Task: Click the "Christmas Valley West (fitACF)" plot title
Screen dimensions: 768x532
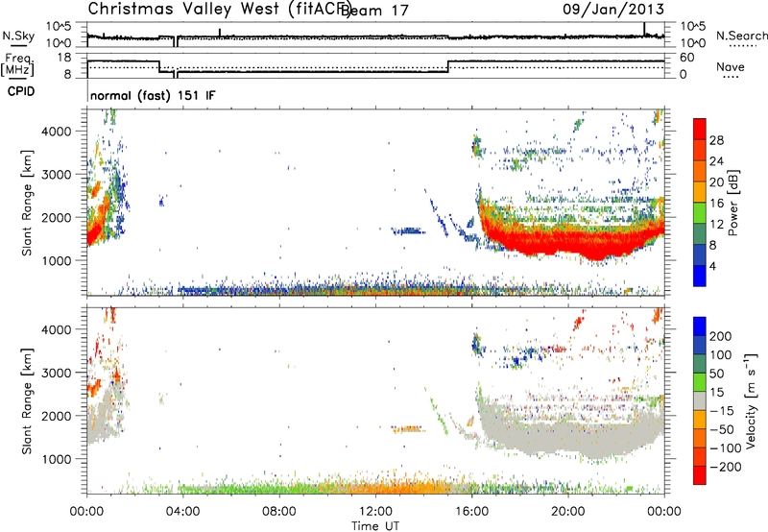Action: click(219, 9)
